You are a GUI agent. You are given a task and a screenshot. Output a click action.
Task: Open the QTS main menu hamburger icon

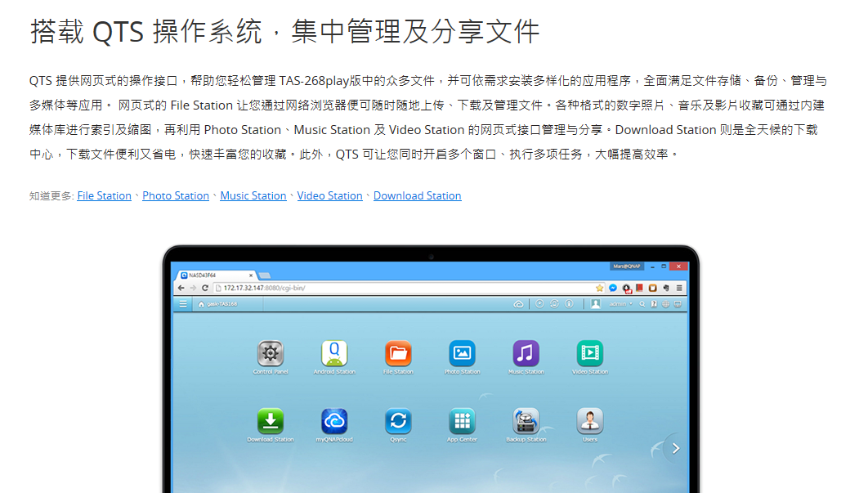[183, 304]
